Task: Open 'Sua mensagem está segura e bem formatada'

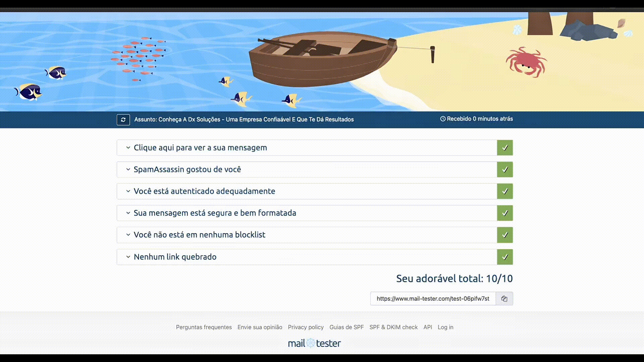Action: [x=215, y=213]
